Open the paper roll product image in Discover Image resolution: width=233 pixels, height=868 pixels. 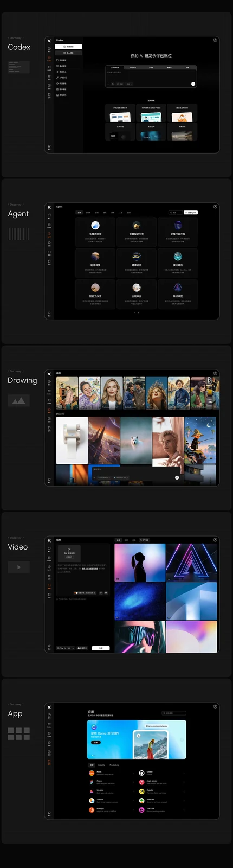[72, 440]
